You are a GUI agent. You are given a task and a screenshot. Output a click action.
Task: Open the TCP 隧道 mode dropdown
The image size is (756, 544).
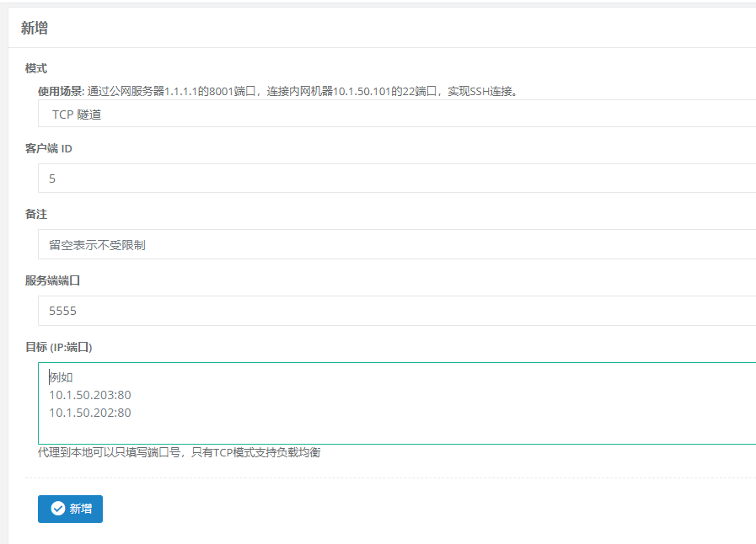[x=397, y=114]
